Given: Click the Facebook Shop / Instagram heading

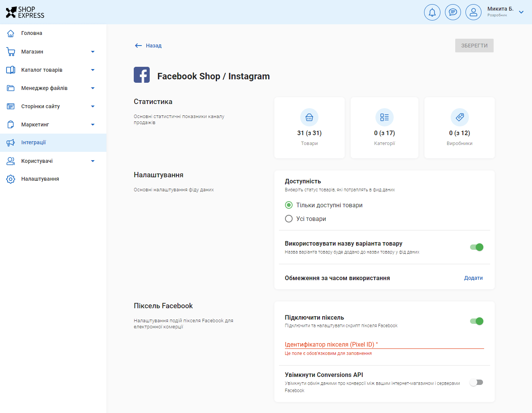Looking at the screenshot, I should click(x=214, y=76).
